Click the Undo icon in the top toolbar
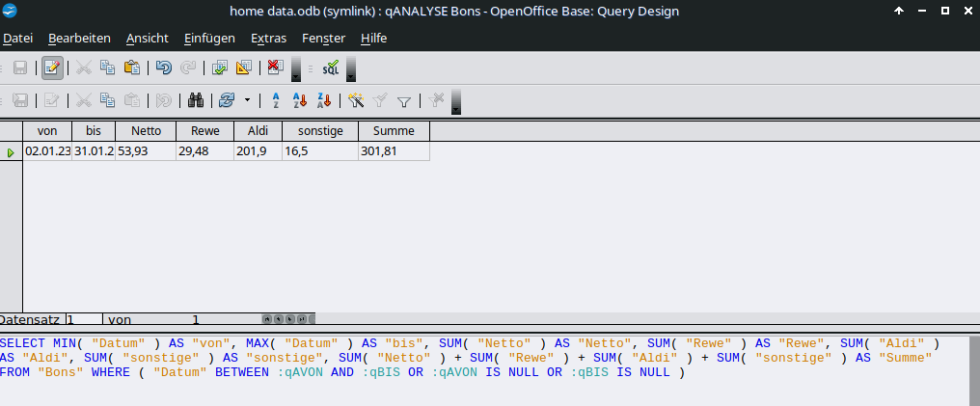The height and width of the screenshot is (406, 980). pos(164,68)
